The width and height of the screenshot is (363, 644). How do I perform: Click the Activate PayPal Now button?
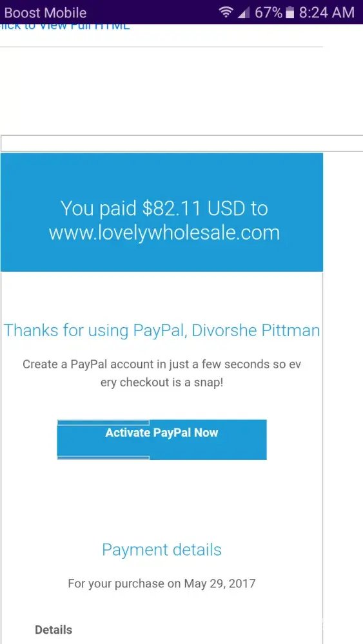[162, 439]
